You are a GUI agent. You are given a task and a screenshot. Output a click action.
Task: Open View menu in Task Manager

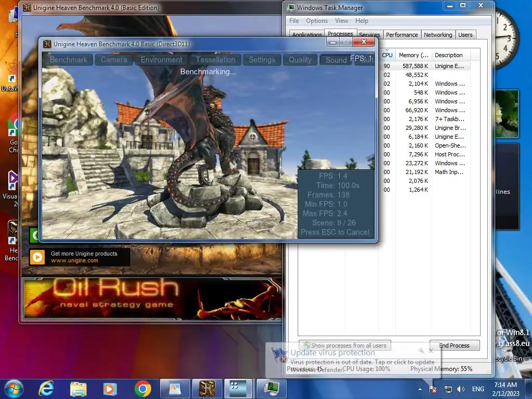click(341, 21)
